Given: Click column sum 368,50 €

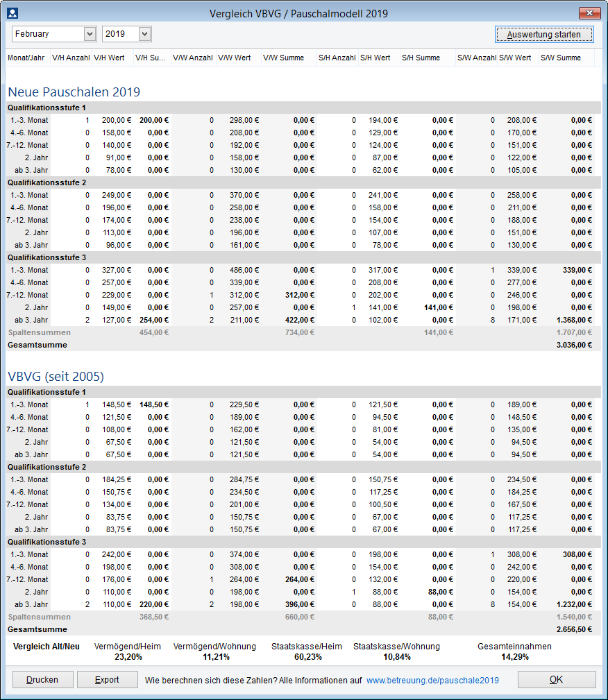Looking at the screenshot, I should pyautogui.click(x=153, y=617).
